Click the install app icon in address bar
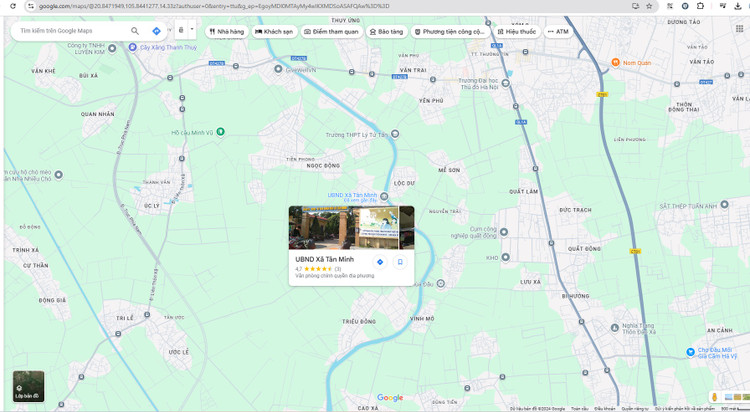Image resolution: width=750 pixels, height=412 pixels. [x=635, y=6]
